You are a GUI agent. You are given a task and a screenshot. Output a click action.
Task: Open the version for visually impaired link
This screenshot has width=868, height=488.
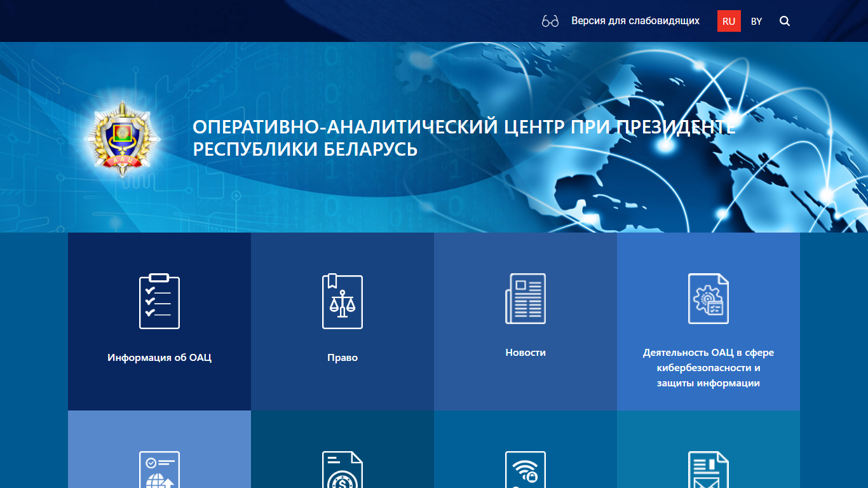tap(635, 21)
